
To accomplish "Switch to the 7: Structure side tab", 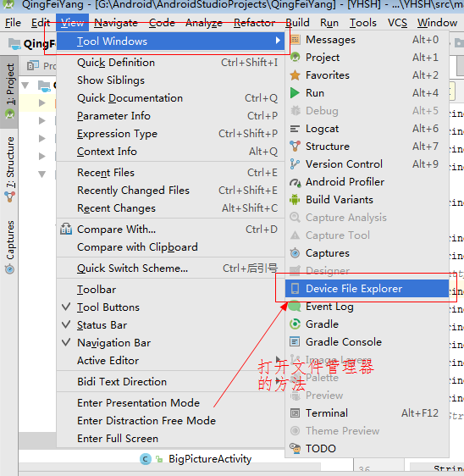I will pyautogui.click(x=9, y=170).
